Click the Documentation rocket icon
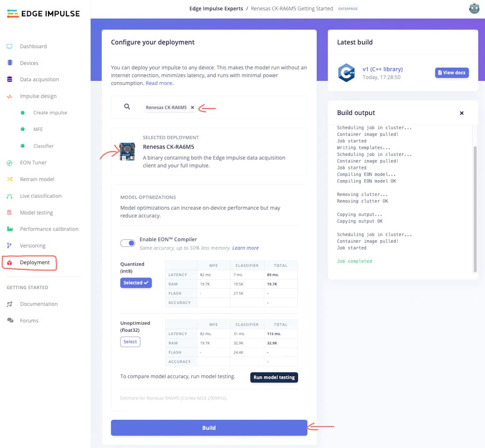This screenshot has height=448, width=485. pyautogui.click(x=10, y=304)
